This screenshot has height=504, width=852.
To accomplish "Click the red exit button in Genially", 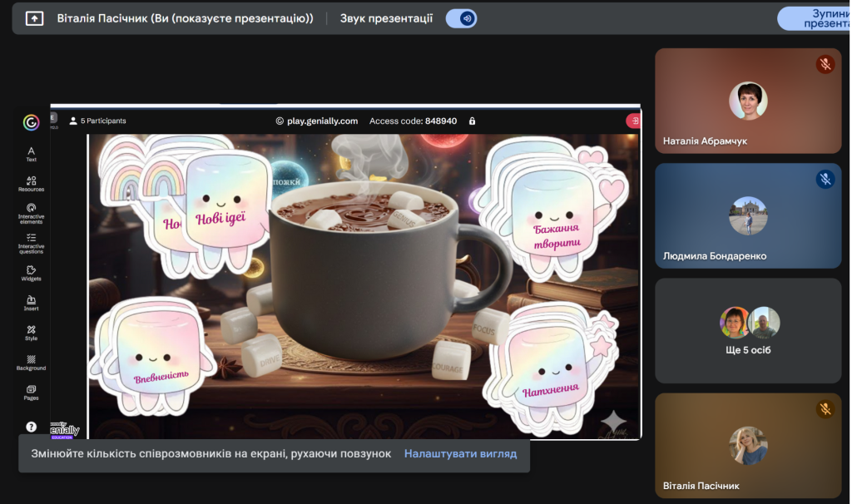I will [x=633, y=121].
